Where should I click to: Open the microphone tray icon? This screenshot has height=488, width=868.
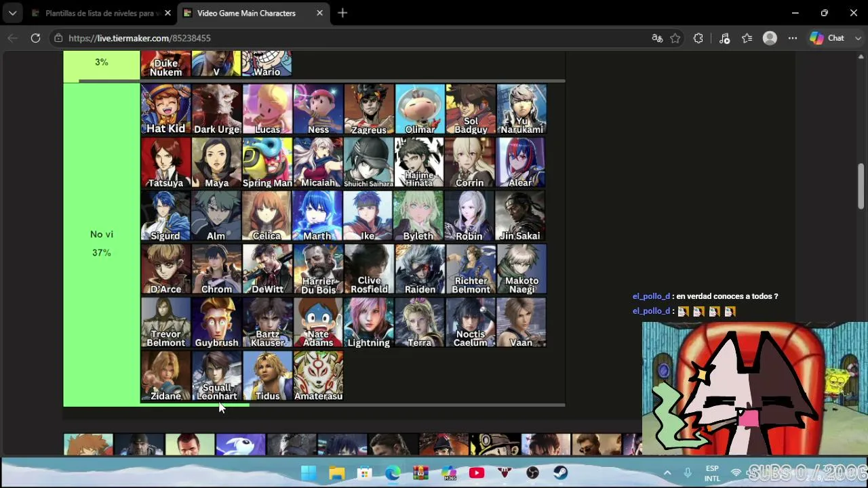tap(688, 472)
